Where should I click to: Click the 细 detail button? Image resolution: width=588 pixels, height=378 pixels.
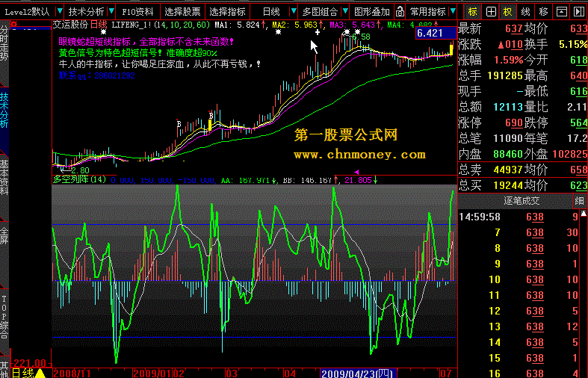[579, 201]
